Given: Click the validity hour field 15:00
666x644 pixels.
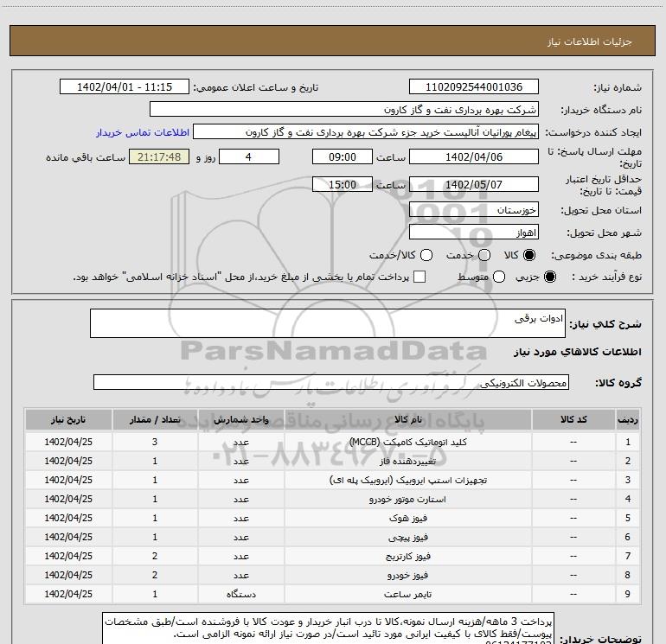Looking at the screenshot, I should click(x=343, y=185).
